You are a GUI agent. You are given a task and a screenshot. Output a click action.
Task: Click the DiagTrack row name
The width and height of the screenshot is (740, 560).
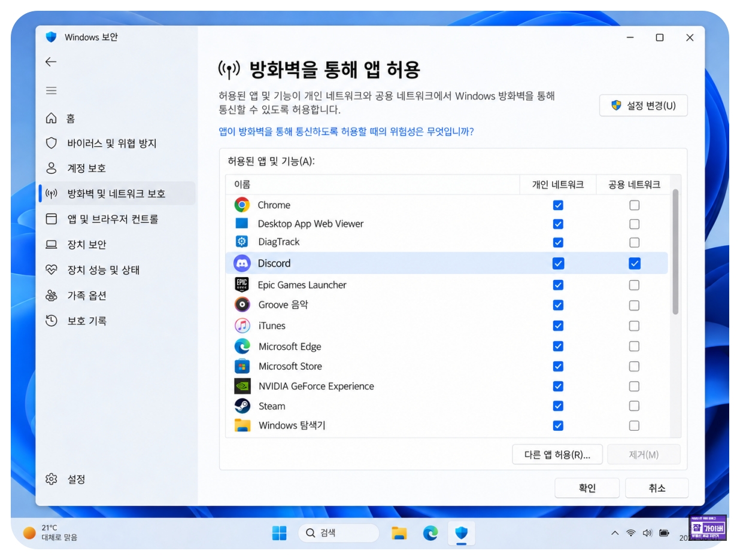click(278, 242)
